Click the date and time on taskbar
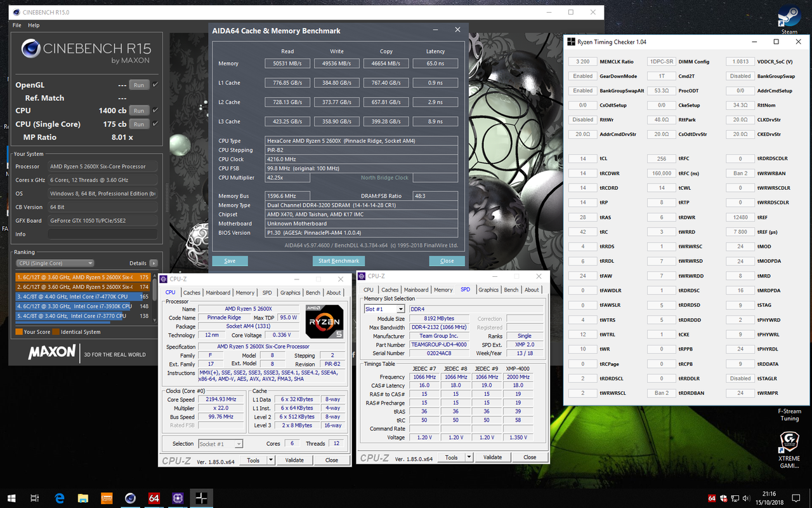This screenshot has width=812, height=508. point(769,498)
